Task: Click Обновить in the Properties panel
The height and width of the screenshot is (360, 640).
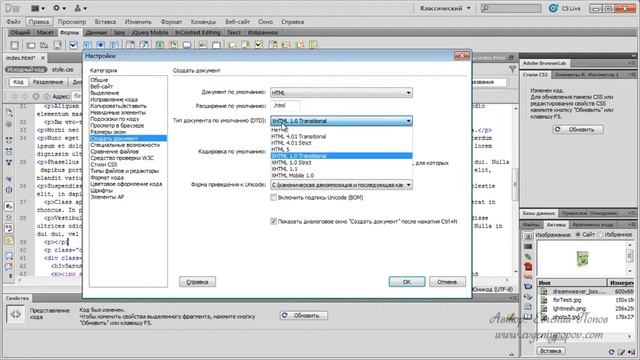Action: (303, 316)
